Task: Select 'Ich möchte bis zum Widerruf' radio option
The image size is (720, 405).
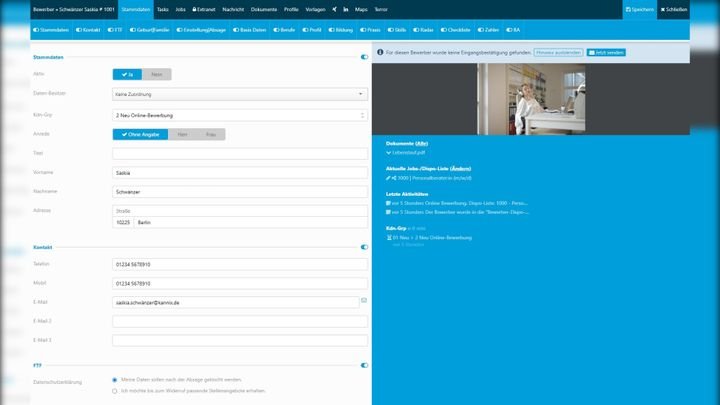Action: (x=114, y=391)
